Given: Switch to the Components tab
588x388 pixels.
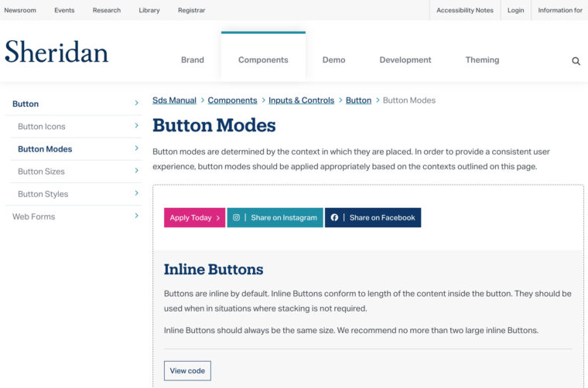Looking at the screenshot, I should tap(263, 60).
